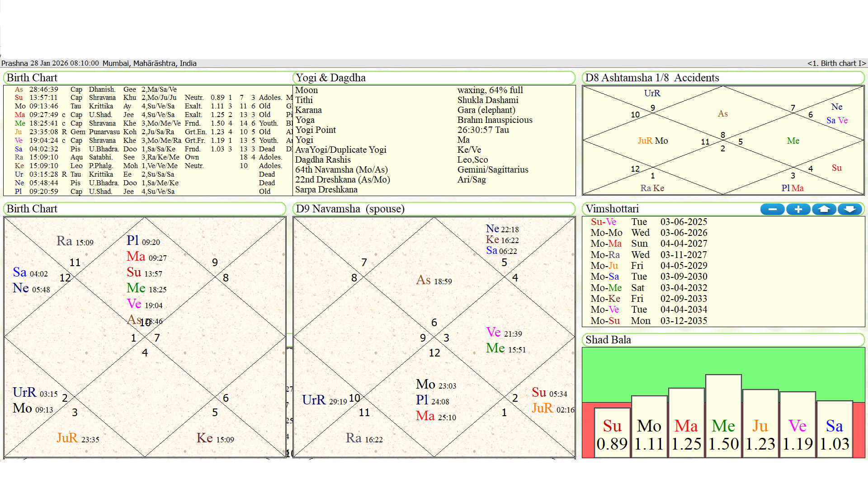Click the Yogi & Dagdha panel header
Screen dimensions: 868x488
pyautogui.click(x=330, y=78)
